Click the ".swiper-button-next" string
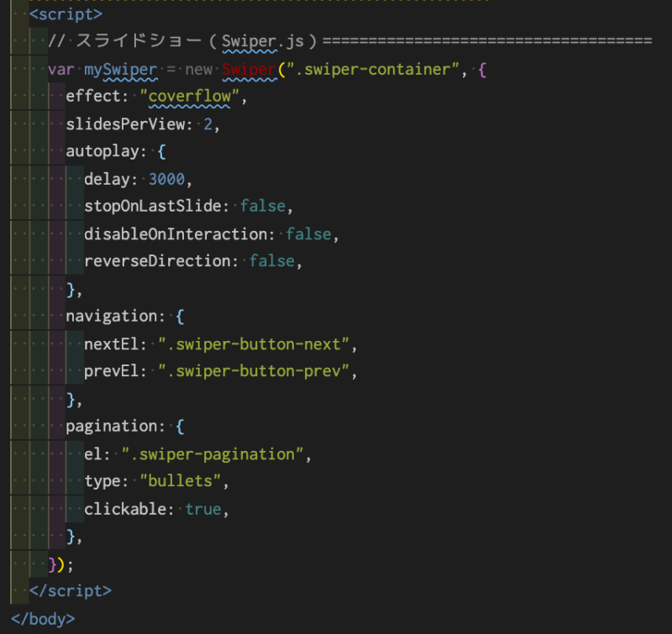The height and width of the screenshot is (634, 672). click(x=254, y=344)
